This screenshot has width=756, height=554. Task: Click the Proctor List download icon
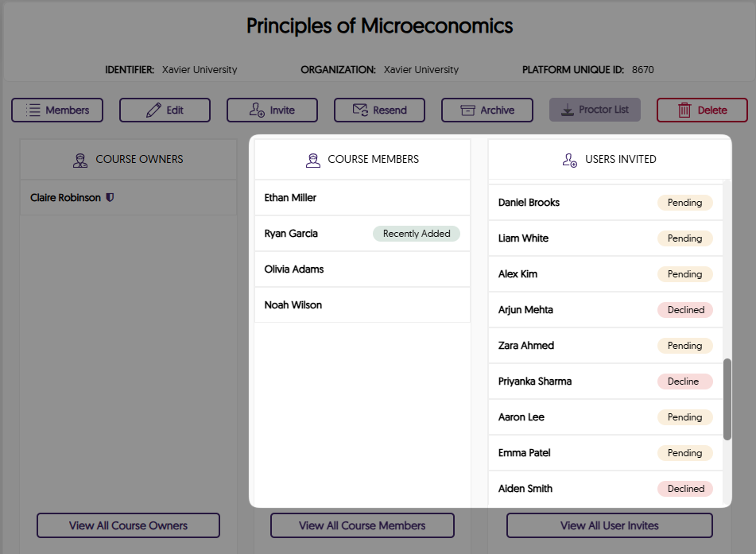tap(568, 110)
